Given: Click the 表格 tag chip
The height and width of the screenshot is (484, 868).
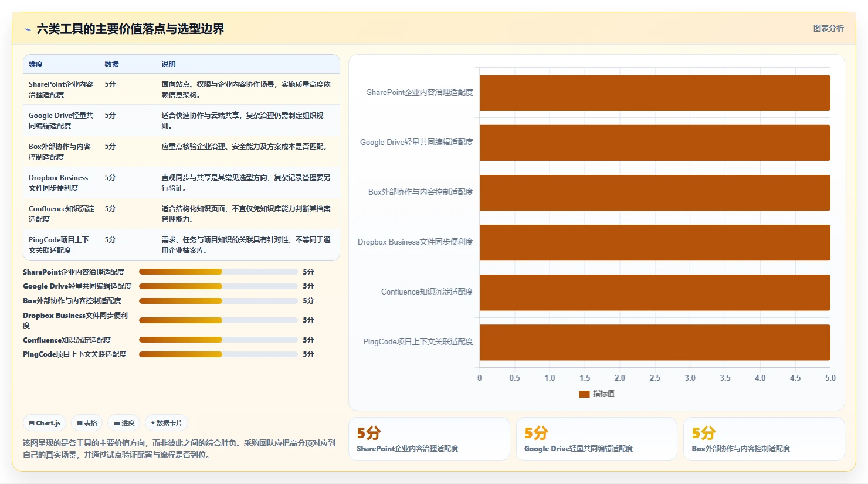Looking at the screenshot, I should coord(87,423).
